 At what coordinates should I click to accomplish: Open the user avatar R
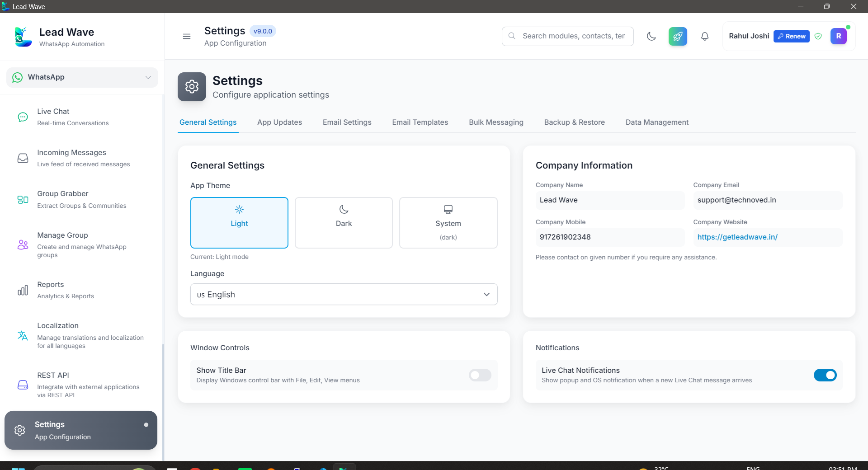pyautogui.click(x=839, y=36)
